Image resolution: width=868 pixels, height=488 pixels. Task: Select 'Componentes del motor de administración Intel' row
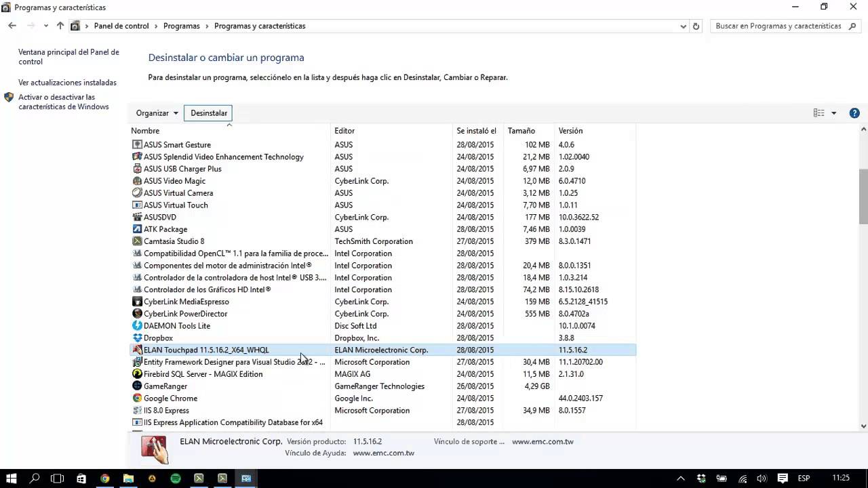[x=383, y=266]
